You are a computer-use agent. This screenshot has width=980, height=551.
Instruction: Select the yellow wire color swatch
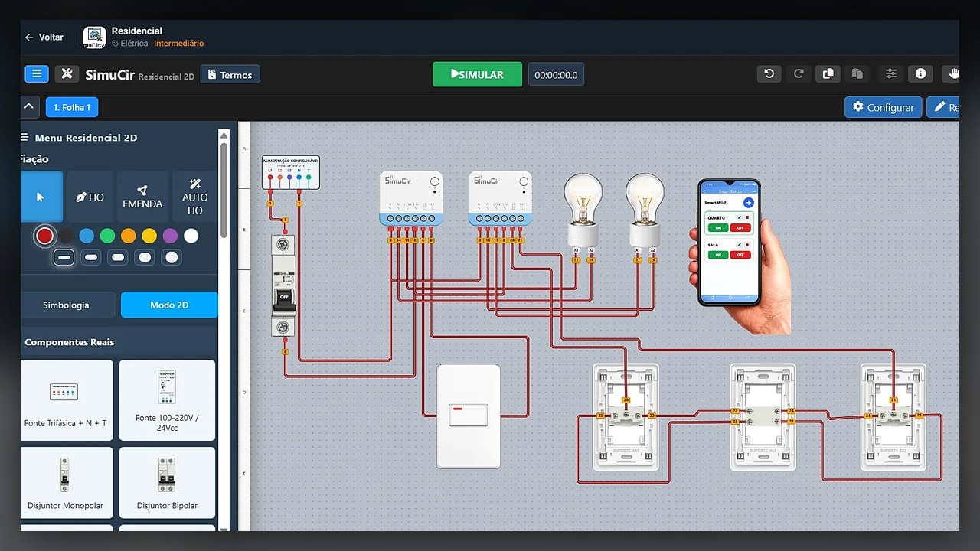[149, 236]
